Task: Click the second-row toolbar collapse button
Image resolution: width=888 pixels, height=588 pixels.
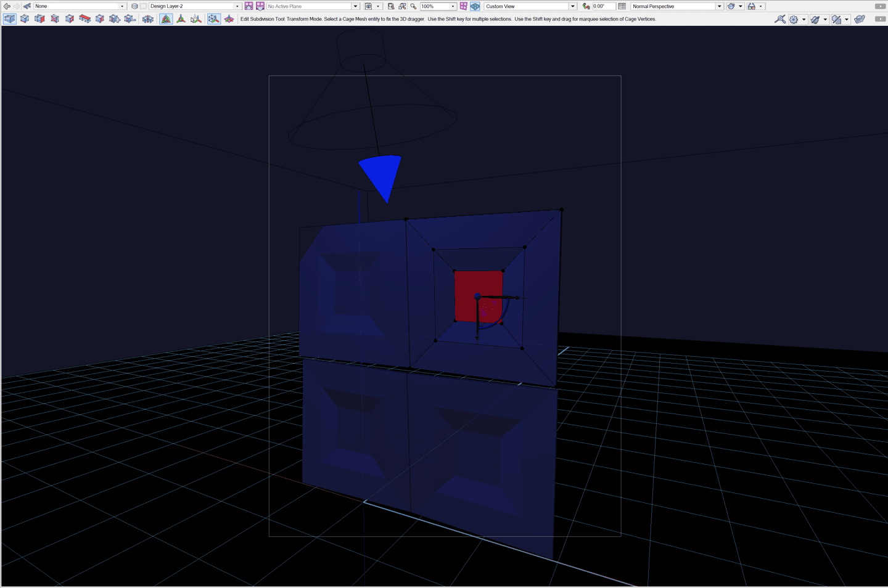Action: click(x=880, y=19)
